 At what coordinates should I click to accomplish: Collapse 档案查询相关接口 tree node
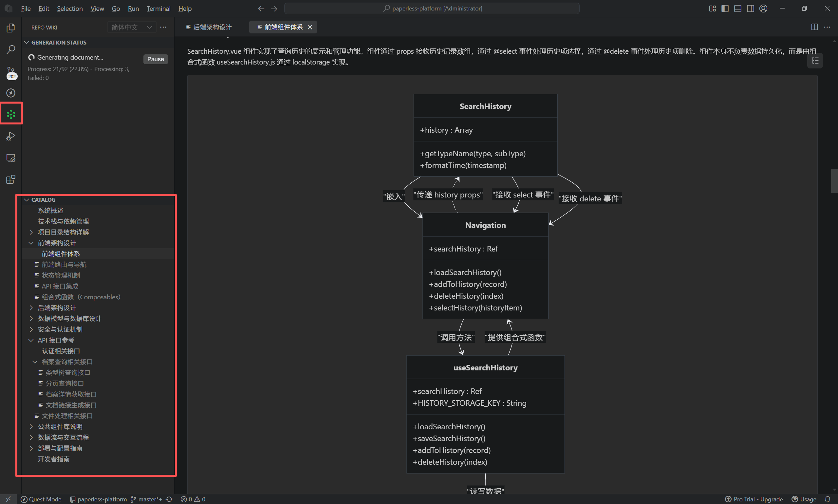point(35,362)
